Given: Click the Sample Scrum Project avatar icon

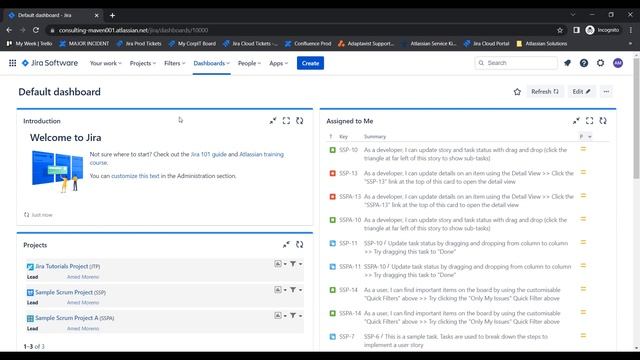Looking at the screenshot, I should (x=30, y=293).
